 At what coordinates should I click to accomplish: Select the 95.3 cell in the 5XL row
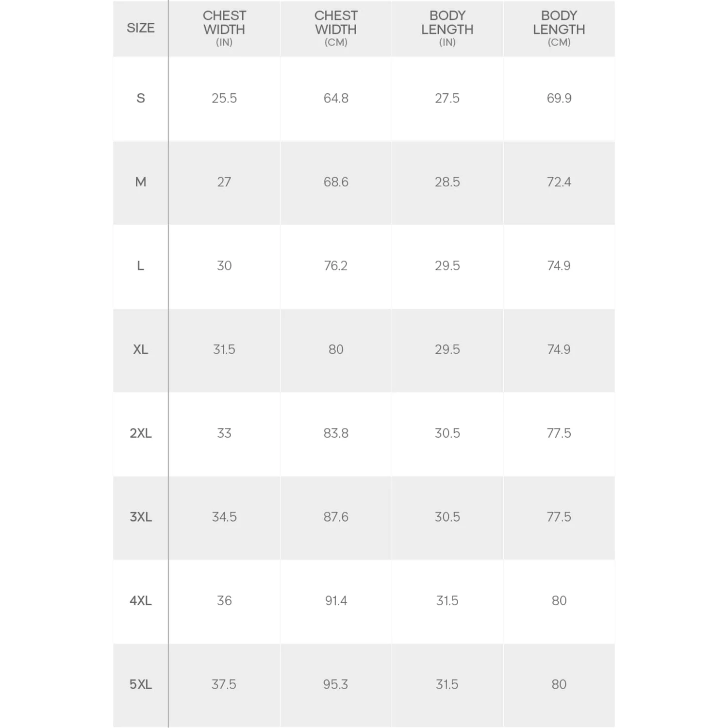tap(336, 684)
